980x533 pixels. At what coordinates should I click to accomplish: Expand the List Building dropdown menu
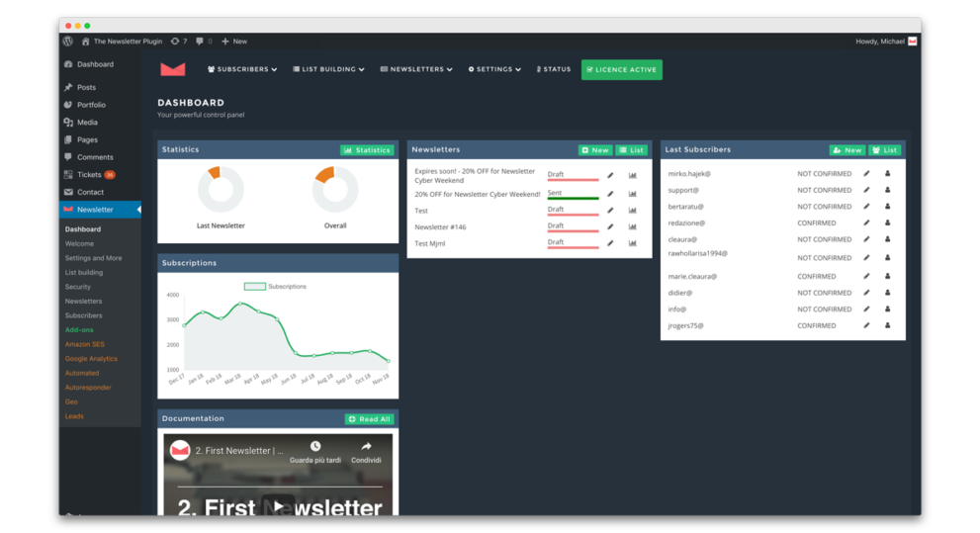click(x=328, y=69)
